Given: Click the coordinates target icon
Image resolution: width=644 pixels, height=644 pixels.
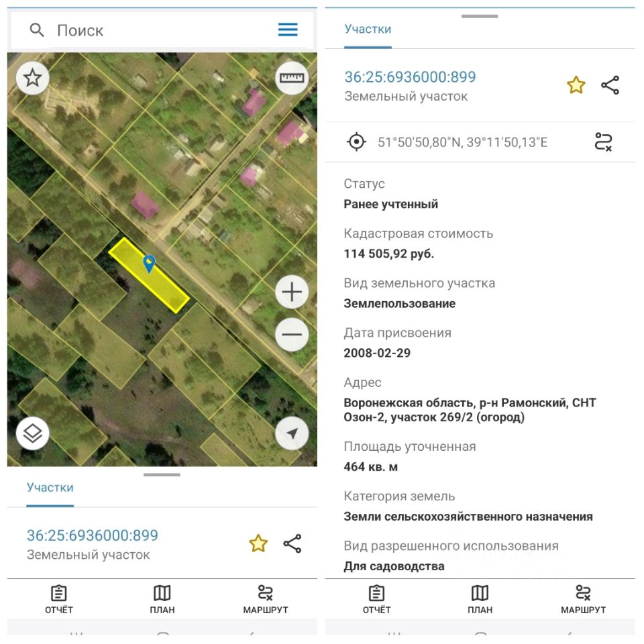Looking at the screenshot, I should coord(356,142).
